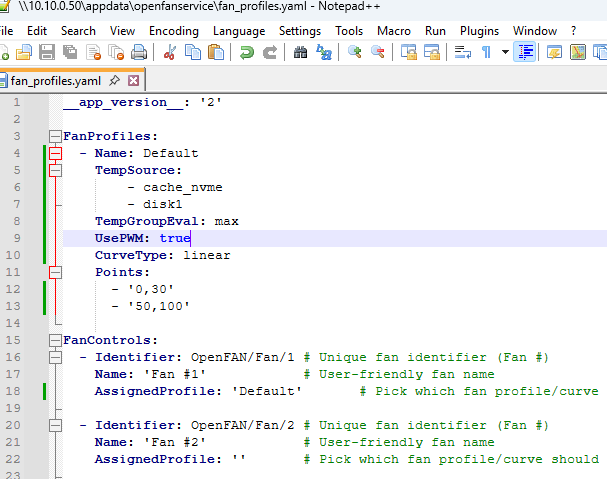The height and width of the screenshot is (479, 607).
Task: Open Replace dialog from toolbar icon
Action: click(x=324, y=52)
